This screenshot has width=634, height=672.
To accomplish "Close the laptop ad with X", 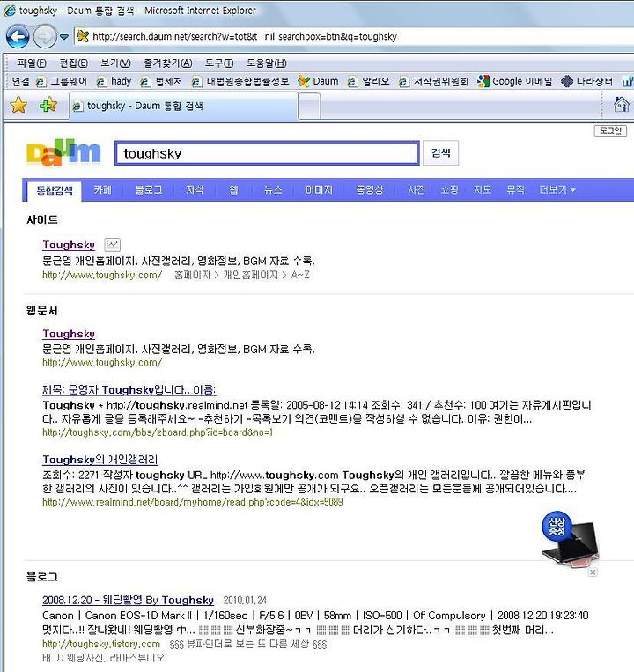I will coord(593,572).
